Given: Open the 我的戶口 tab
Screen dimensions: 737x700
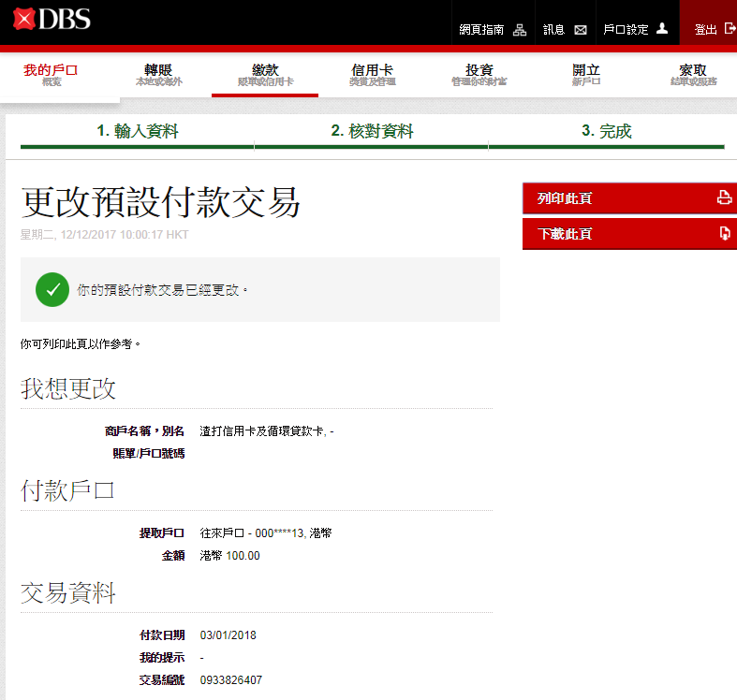Looking at the screenshot, I should click(x=51, y=75).
